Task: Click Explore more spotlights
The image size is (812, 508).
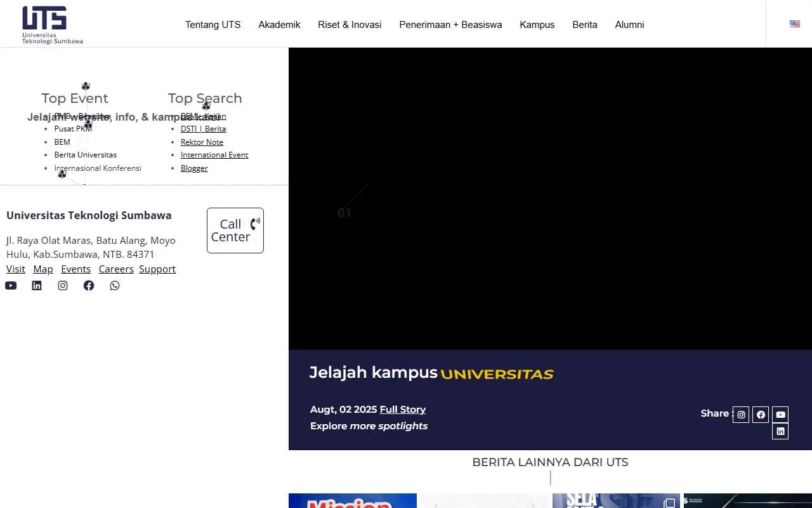Action: (x=369, y=426)
